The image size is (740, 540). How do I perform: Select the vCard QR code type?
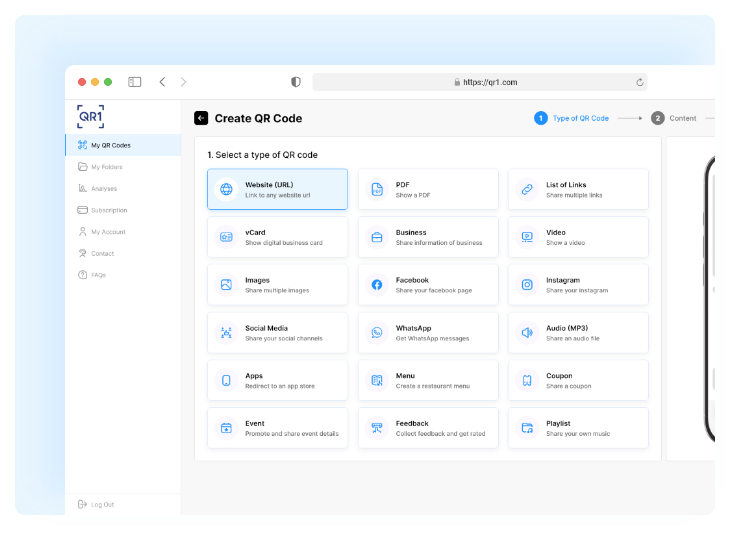(x=277, y=237)
